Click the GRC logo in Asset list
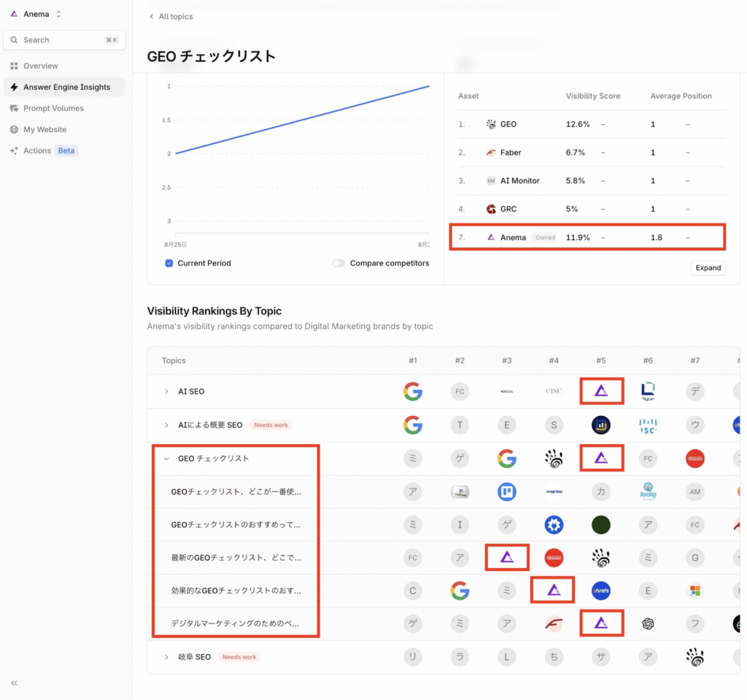Screen dimensions: 747x700 click(491, 209)
